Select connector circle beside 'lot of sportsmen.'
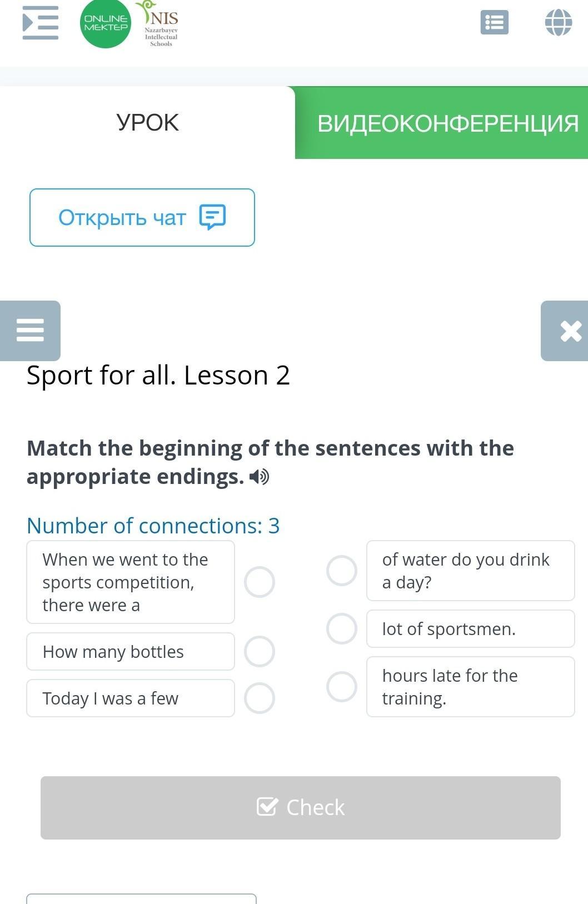The image size is (588, 904). pos(341,628)
